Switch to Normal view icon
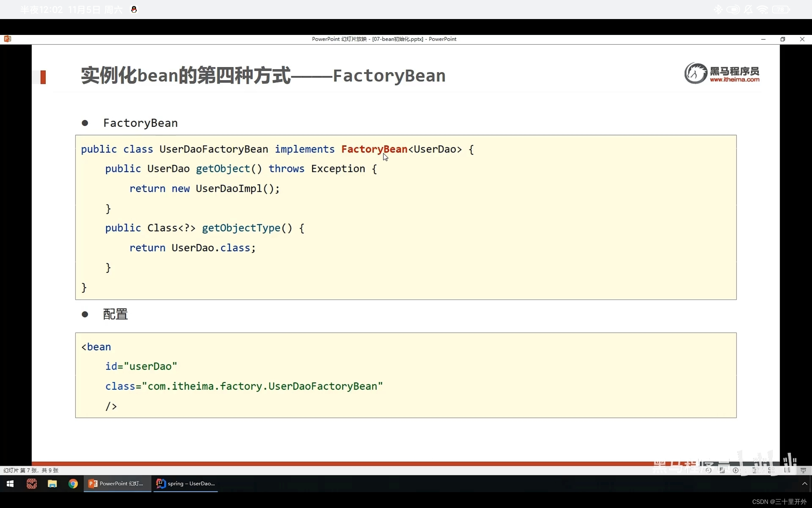 (x=755, y=470)
